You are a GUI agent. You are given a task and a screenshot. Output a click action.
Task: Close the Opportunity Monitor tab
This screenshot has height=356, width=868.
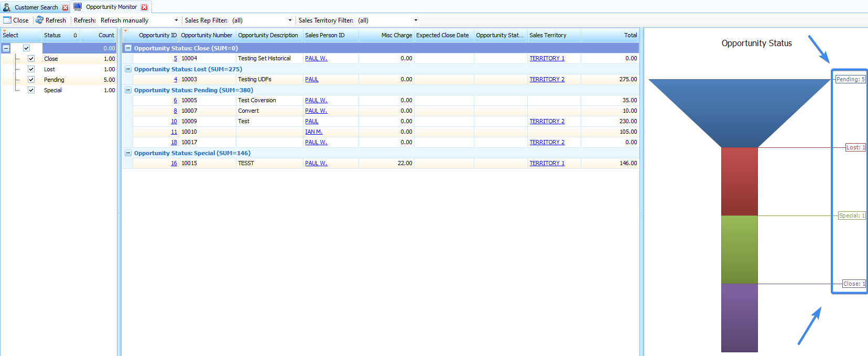(x=145, y=7)
